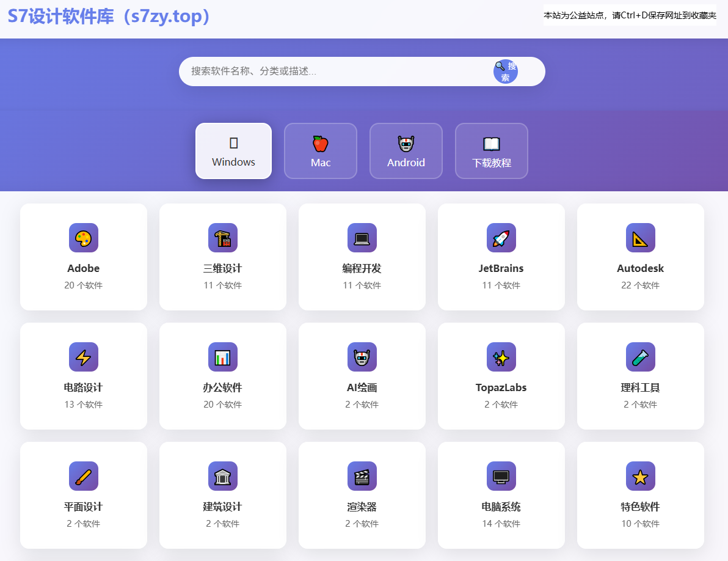This screenshot has width=728, height=561.
Task: Open the 下载教程 tab
Action: [492, 151]
